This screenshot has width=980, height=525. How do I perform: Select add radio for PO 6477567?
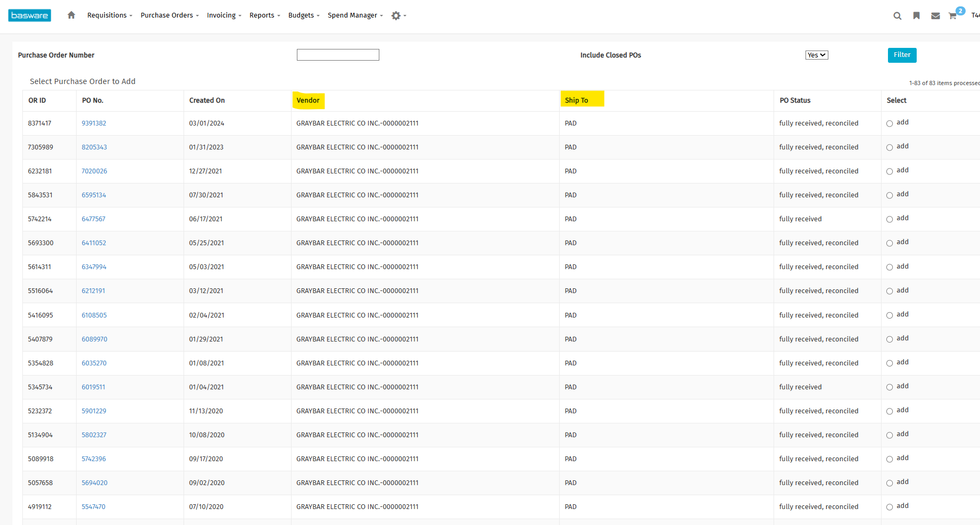click(890, 219)
